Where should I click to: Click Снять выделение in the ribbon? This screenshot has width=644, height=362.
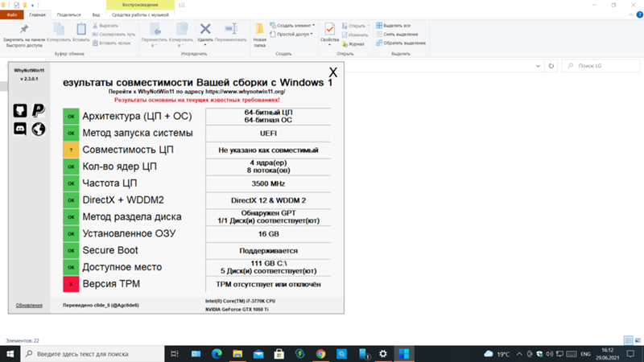(x=397, y=34)
